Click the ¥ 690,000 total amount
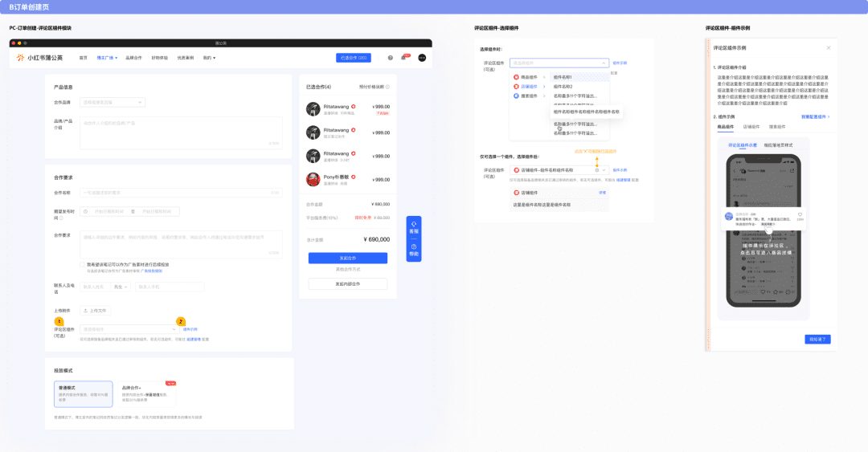 376,239
